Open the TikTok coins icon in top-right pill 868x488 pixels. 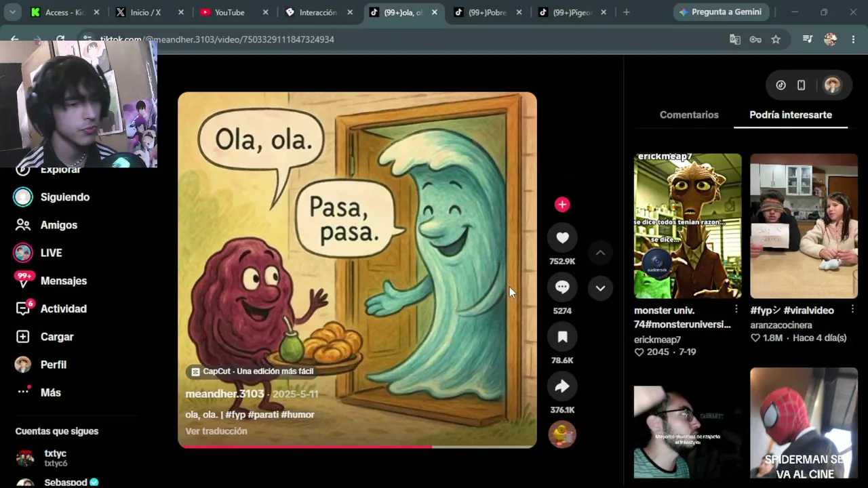(781, 85)
